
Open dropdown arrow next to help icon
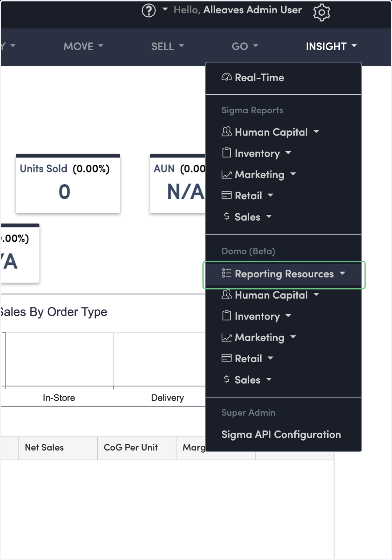[x=165, y=9]
